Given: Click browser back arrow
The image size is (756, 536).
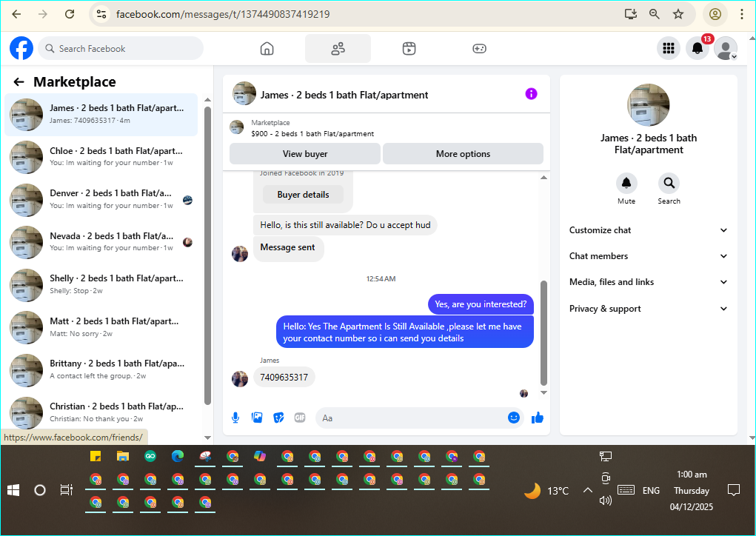Looking at the screenshot, I should click(x=16, y=14).
